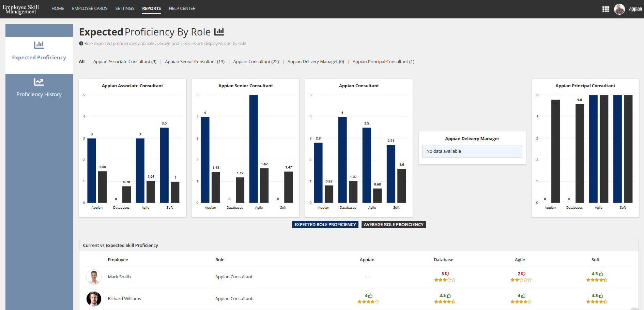
Task: Click Richard Williams' profile photo
Action: tap(94, 299)
